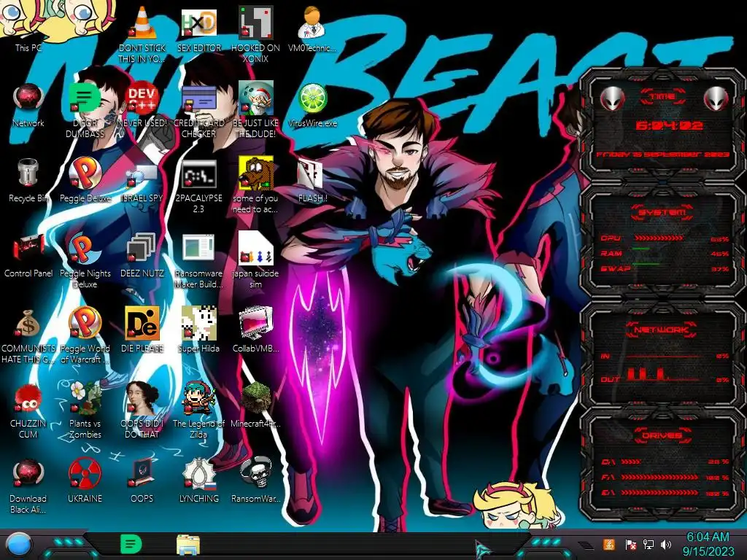Select the Peggle Deluxe icon
The height and width of the screenshot is (560, 747).
pyautogui.click(x=85, y=180)
